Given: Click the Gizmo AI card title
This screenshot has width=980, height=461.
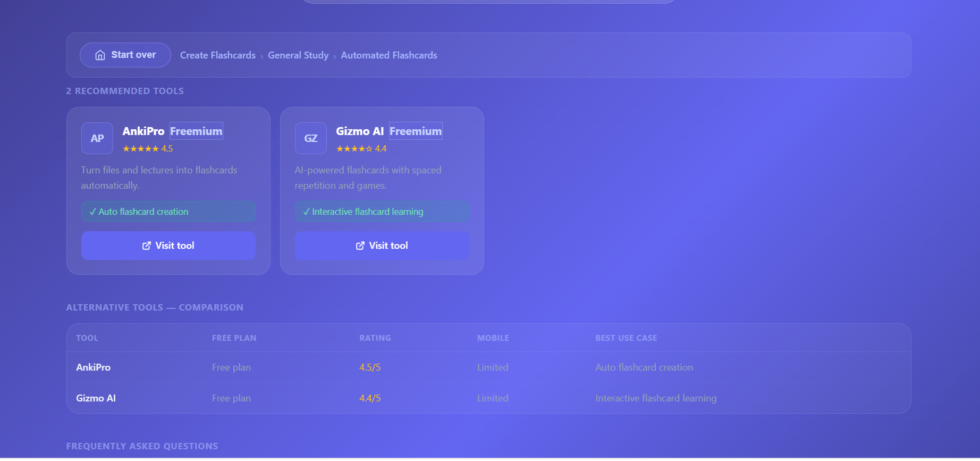Looking at the screenshot, I should click(x=360, y=131).
